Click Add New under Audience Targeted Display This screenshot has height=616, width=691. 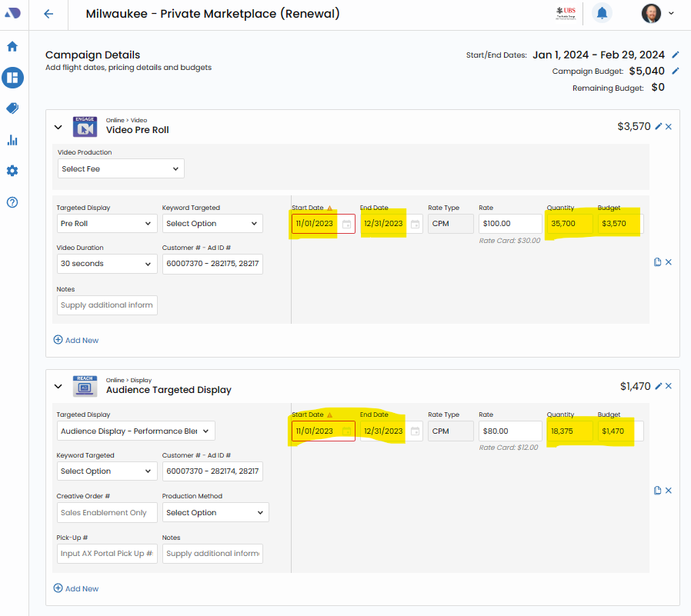pyautogui.click(x=76, y=588)
